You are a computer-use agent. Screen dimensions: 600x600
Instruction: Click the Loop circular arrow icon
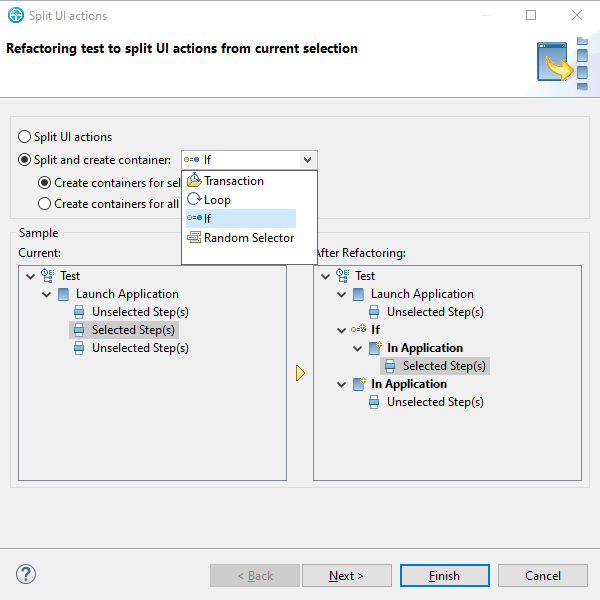[194, 199]
